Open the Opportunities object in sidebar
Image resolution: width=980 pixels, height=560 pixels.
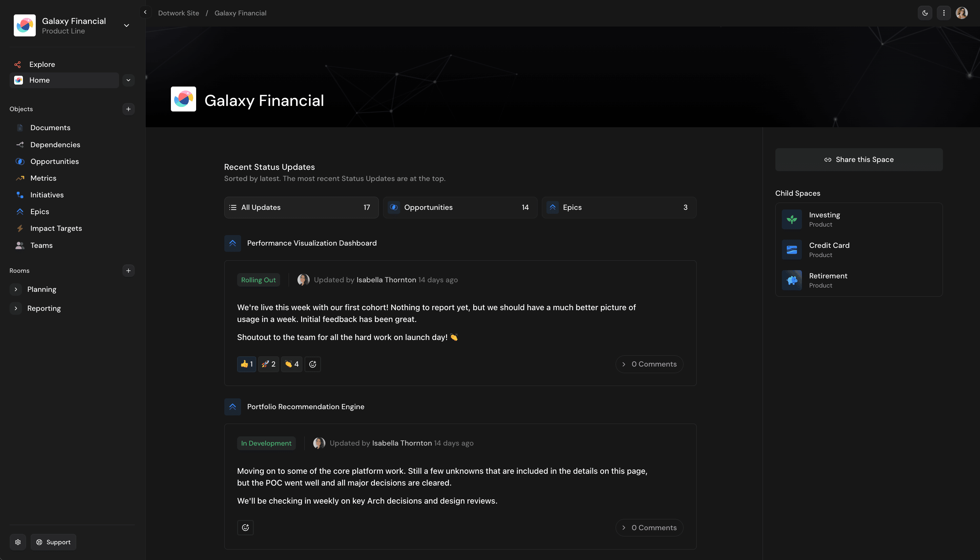coord(54,161)
